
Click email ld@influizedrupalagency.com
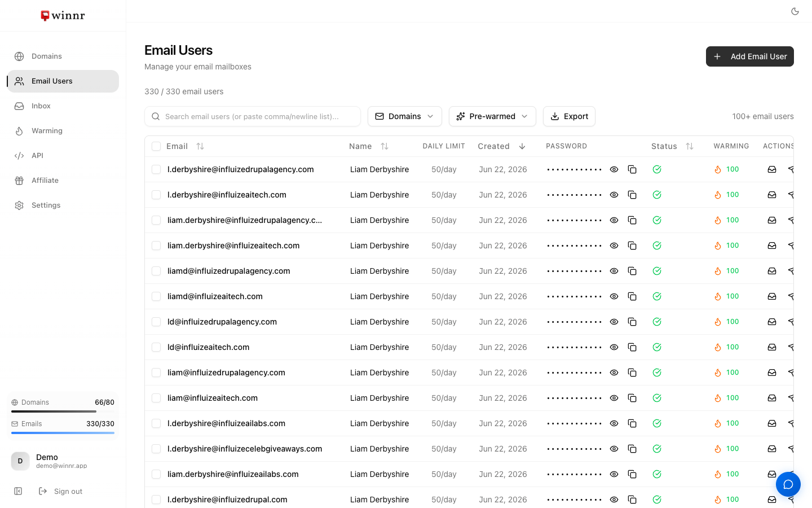point(222,322)
